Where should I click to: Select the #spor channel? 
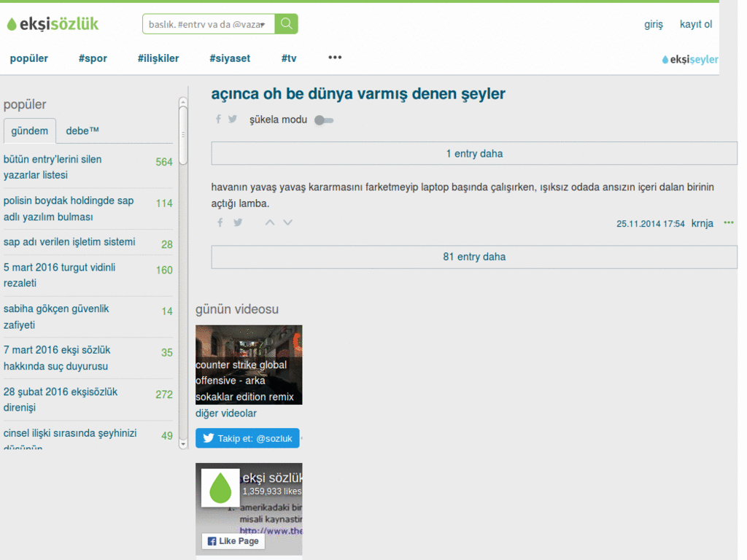coord(93,58)
